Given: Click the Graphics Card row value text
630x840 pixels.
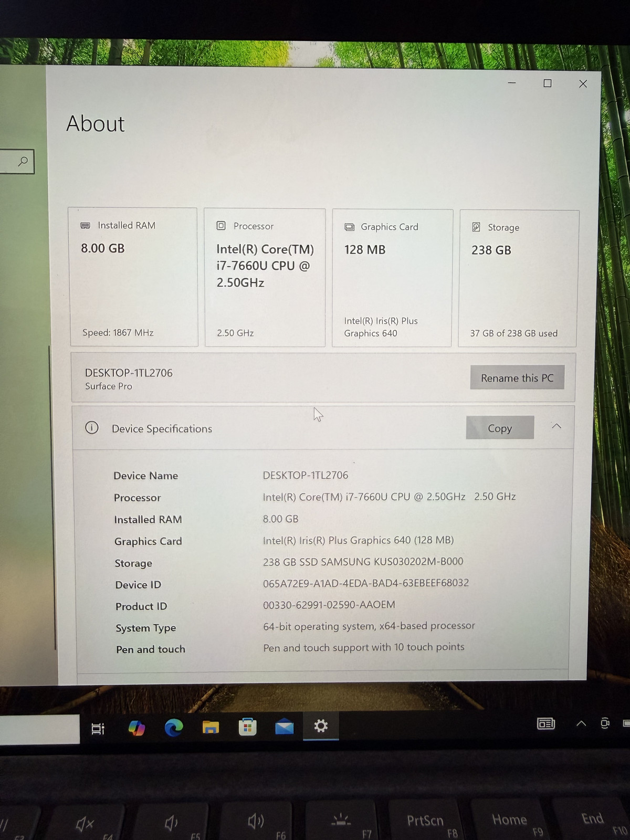Looking at the screenshot, I should click(358, 540).
